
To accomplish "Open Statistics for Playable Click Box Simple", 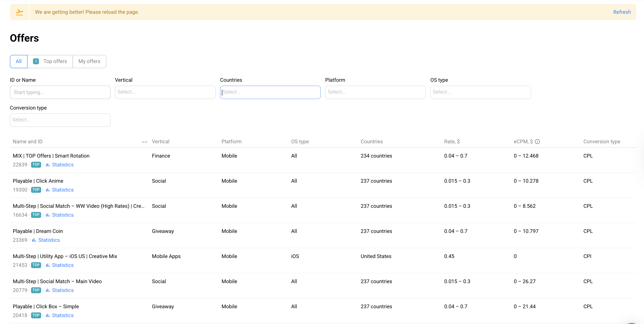I will click(63, 315).
